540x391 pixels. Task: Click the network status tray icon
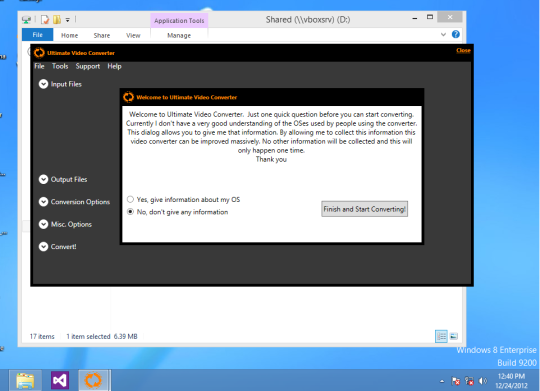tap(469, 381)
